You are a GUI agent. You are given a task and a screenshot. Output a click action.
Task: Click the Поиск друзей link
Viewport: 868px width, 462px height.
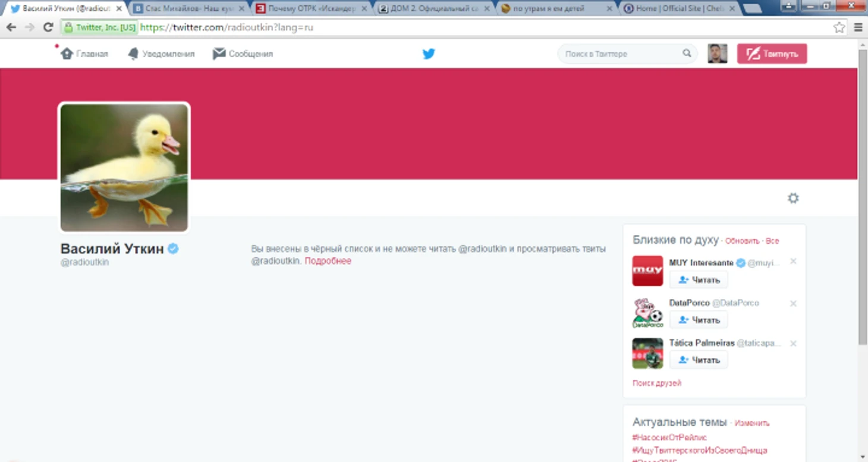pyautogui.click(x=657, y=383)
